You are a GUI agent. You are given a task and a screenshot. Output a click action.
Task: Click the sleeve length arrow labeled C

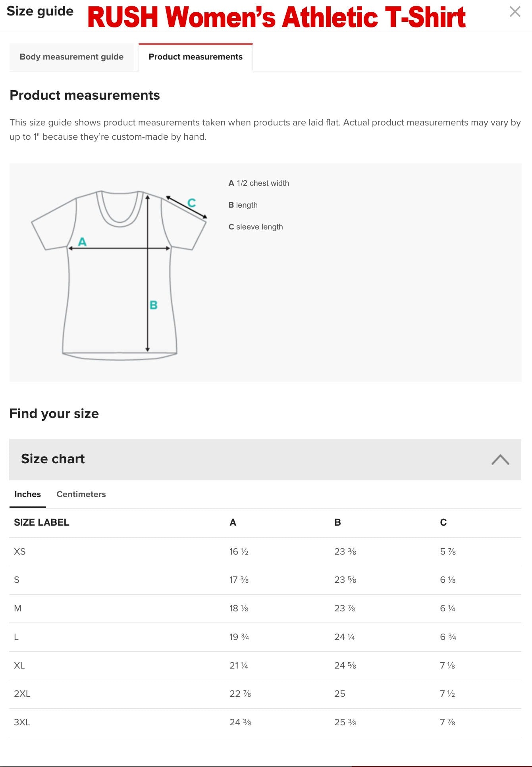[x=192, y=202]
